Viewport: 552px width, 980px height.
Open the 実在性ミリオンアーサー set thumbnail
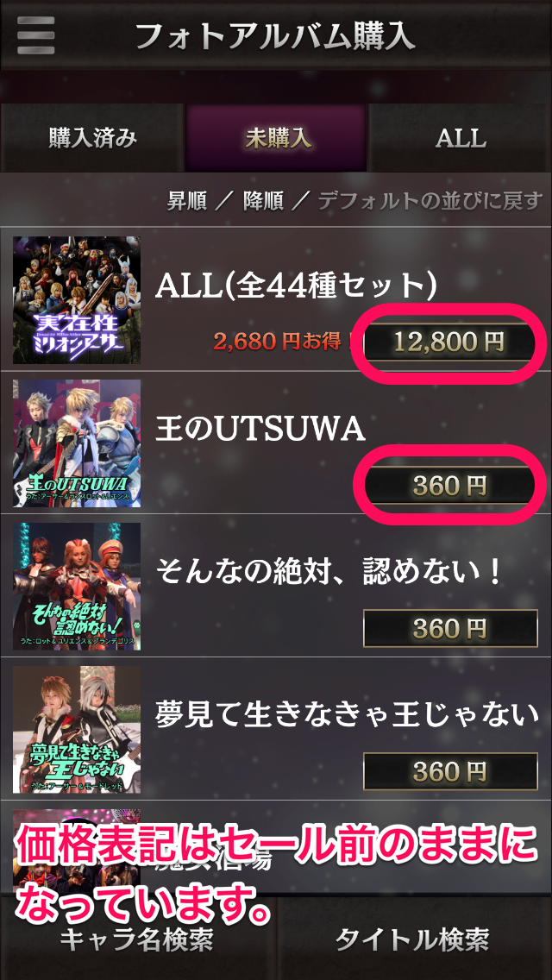pyautogui.click(x=76, y=300)
